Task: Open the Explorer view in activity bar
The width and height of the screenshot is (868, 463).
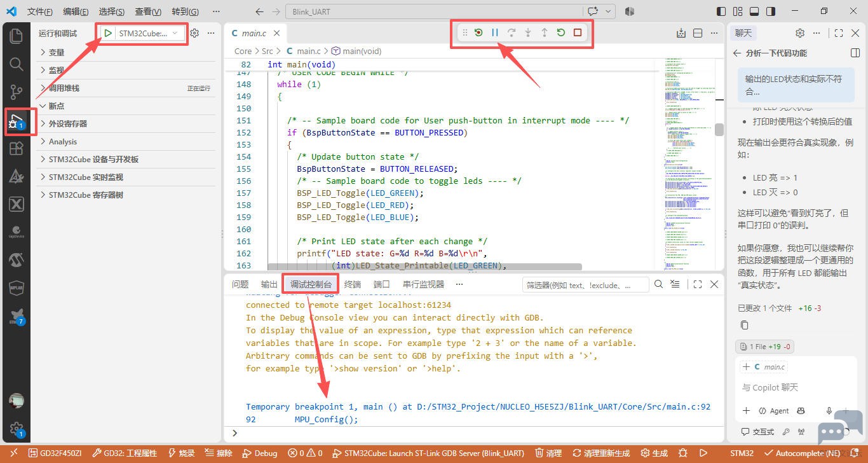Action: 16,35
